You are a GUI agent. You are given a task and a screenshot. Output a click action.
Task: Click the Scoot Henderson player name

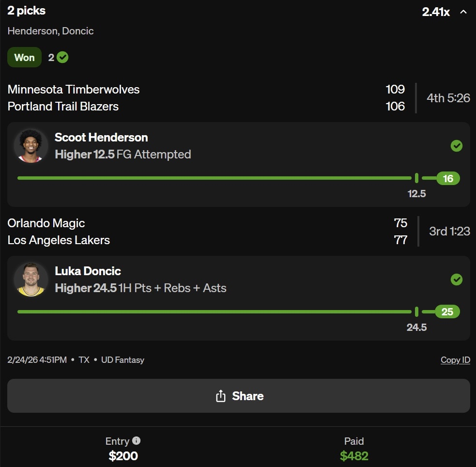click(101, 138)
